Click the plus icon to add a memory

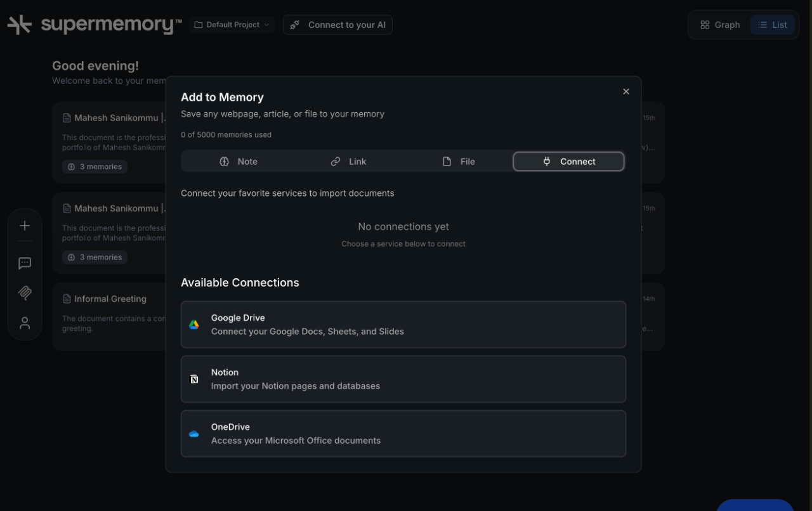tap(24, 225)
